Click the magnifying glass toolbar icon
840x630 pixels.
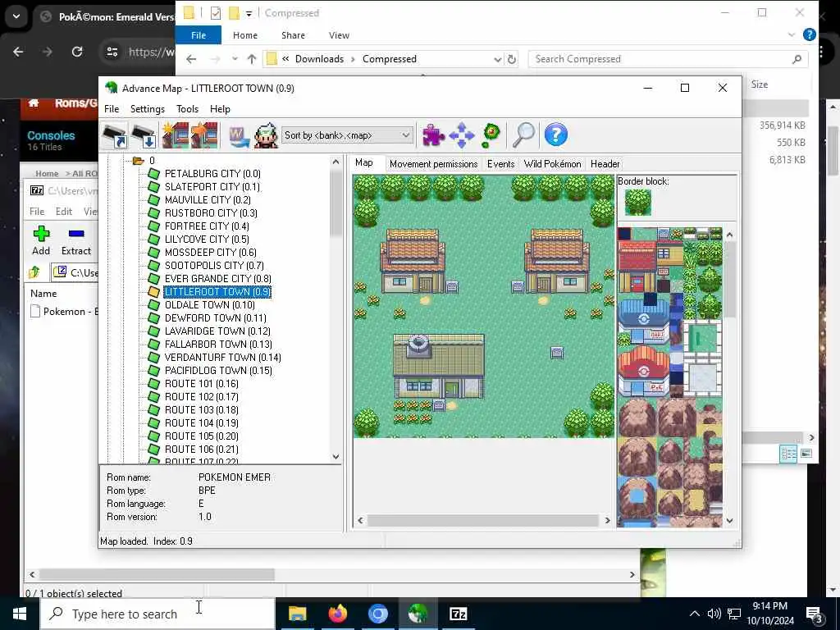(x=524, y=135)
